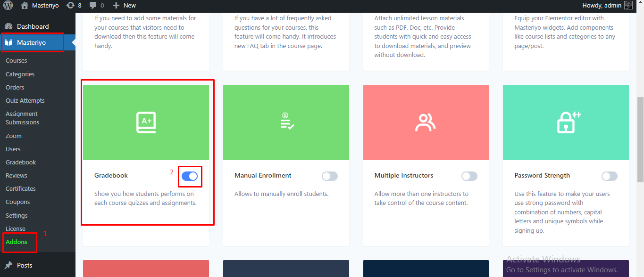Image resolution: width=644 pixels, height=277 pixels.
Task: Click the Masteriyo book icon in sidebar
Action: coord(8,42)
